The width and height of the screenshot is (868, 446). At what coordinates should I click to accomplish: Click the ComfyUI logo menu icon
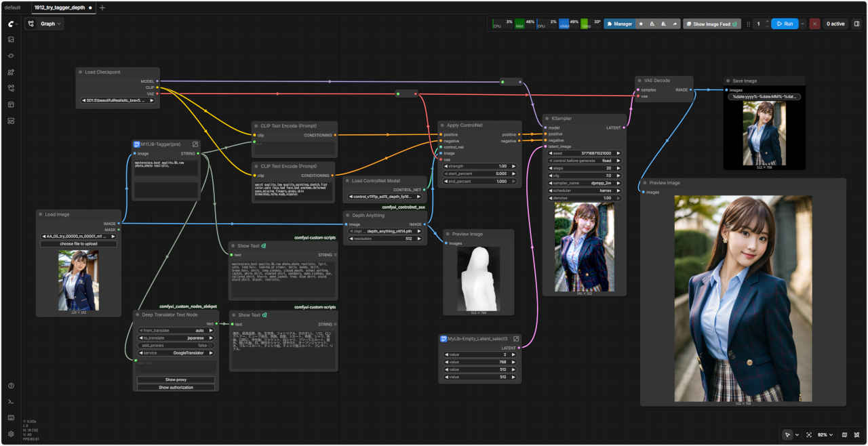pos(11,24)
